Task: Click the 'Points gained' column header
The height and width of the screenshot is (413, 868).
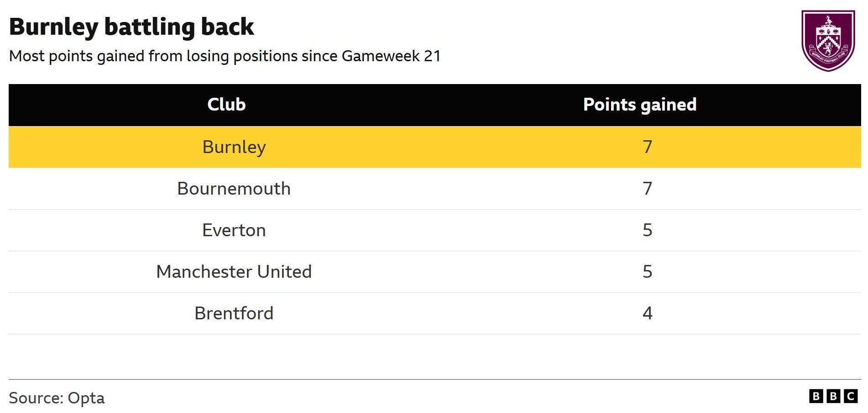Action: [x=640, y=105]
